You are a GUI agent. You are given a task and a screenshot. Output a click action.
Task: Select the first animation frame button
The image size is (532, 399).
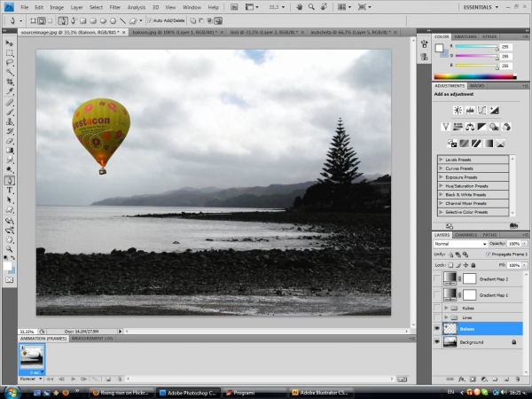50,379
